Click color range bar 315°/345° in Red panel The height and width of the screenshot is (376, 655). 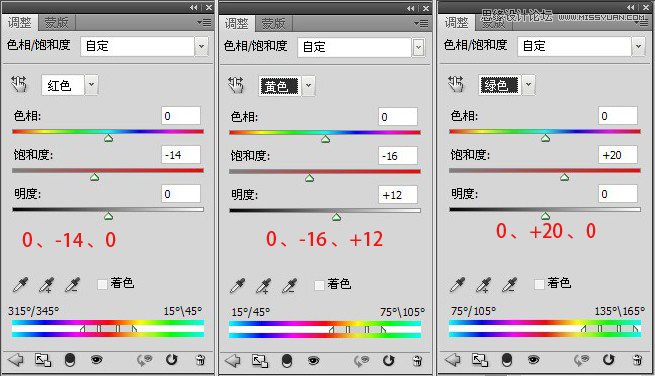108,328
